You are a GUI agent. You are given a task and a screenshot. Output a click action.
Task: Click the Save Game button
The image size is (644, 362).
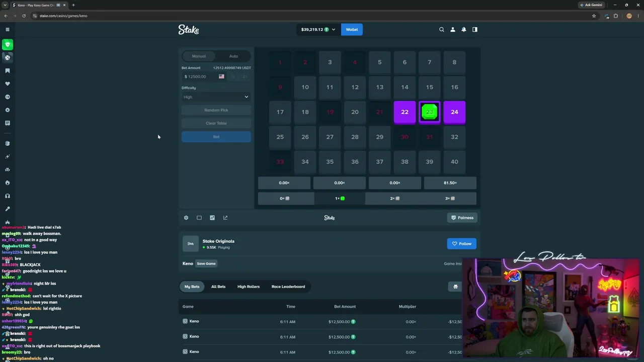(x=206, y=263)
